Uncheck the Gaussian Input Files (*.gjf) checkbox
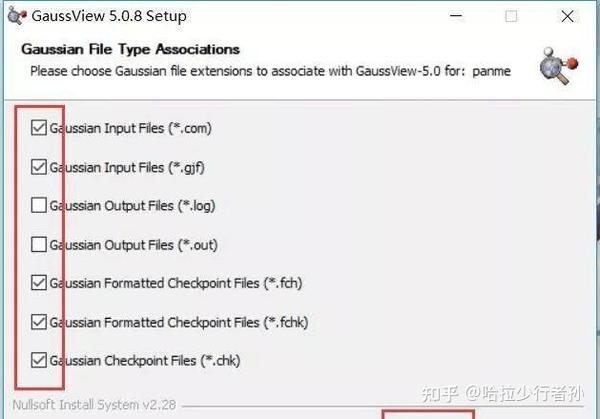Viewport: 600px width, 419px height. coord(39,167)
